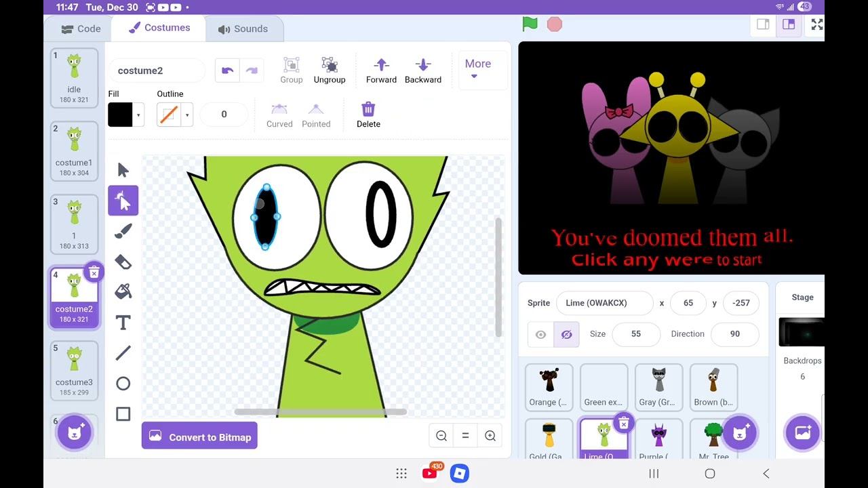Select the Text tool
Image resolution: width=868 pixels, height=488 pixels.
123,323
